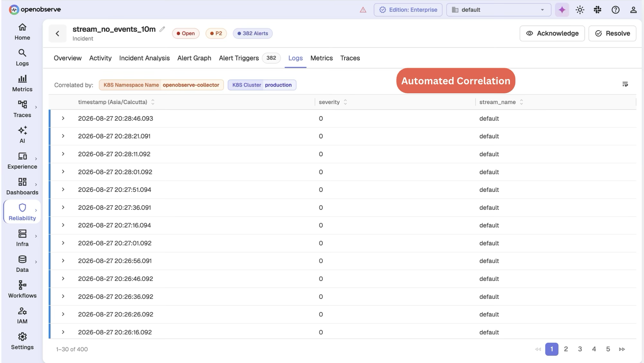Viewport: 644px width, 363px height.
Task: Click the P2 priority badge
Action: (x=216, y=33)
